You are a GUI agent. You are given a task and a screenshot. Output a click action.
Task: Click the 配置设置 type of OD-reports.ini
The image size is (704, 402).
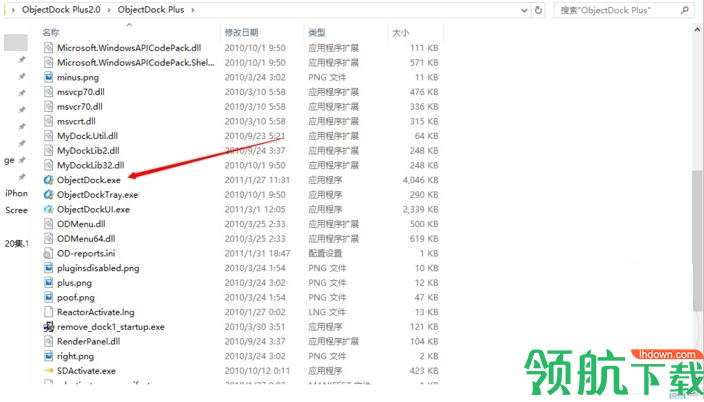[x=326, y=253]
